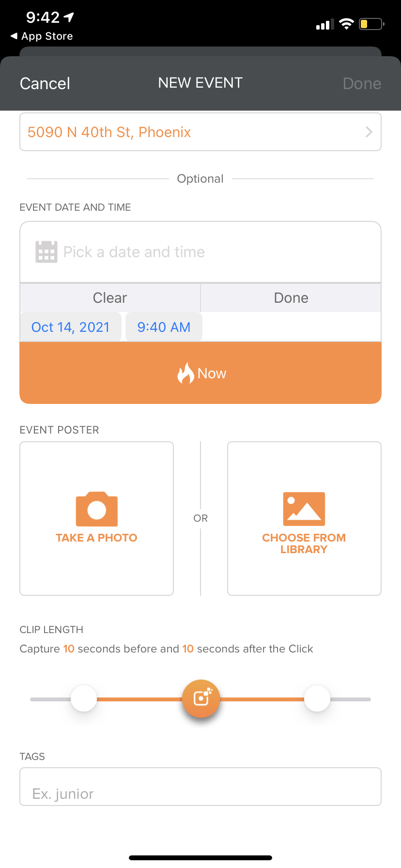Viewport: 401px width, 868px height.
Task: Tap the camera icon to take a photo
Action: [97, 509]
